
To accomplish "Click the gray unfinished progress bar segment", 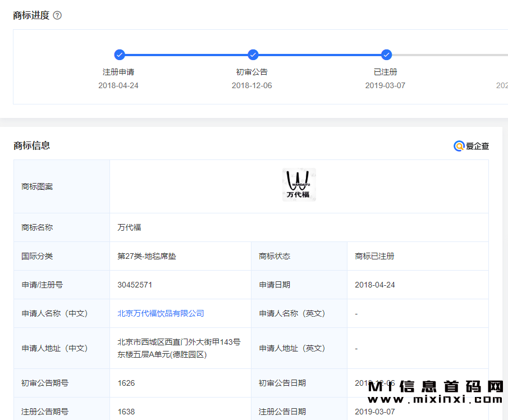I will (449, 55).
